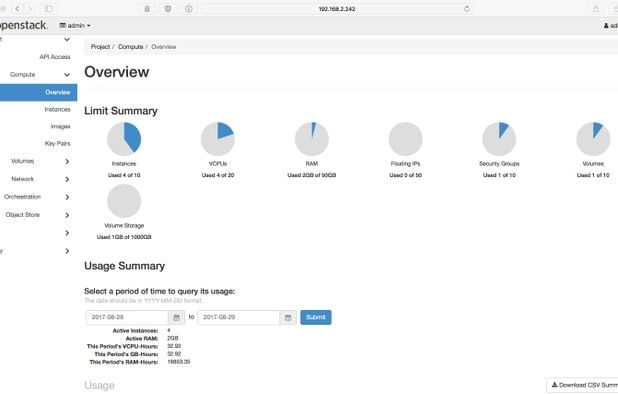Click the start date input field
This screenshot has width=618, height=394.
127,318
